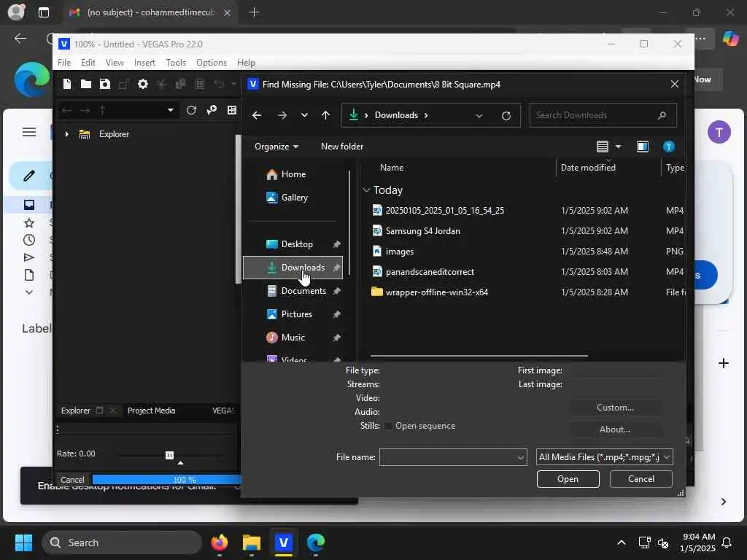Select Samsung S4 Jordan video file
Viewport: 747px width, 560px height.
point(422,231)
